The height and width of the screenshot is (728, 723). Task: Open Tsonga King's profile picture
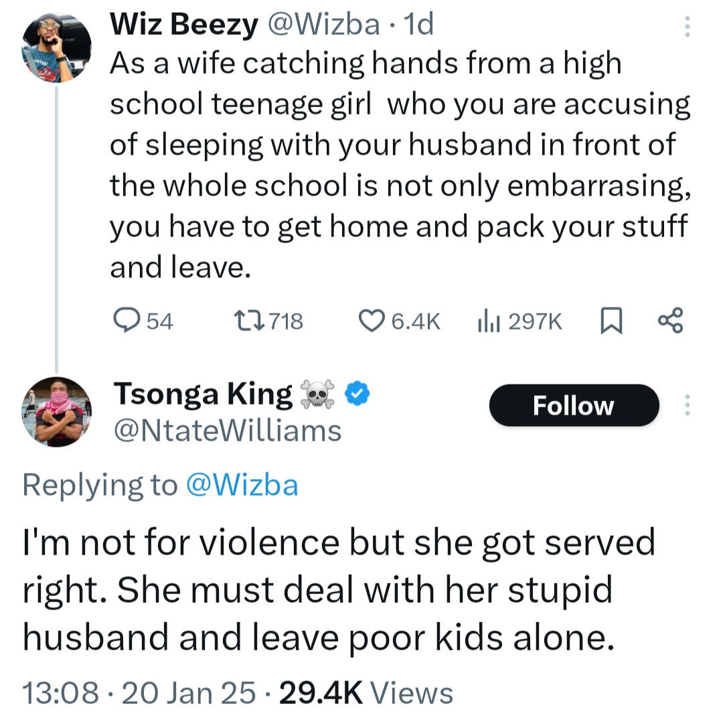(x=56, y=411)
